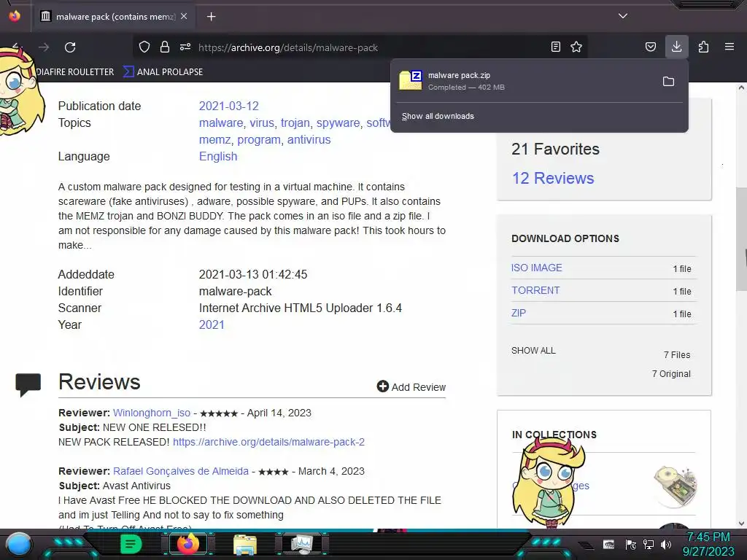Viewport: 747px width, 560px height.
Task: Show malware pack.zip in folder
Action: coord(668,82)
